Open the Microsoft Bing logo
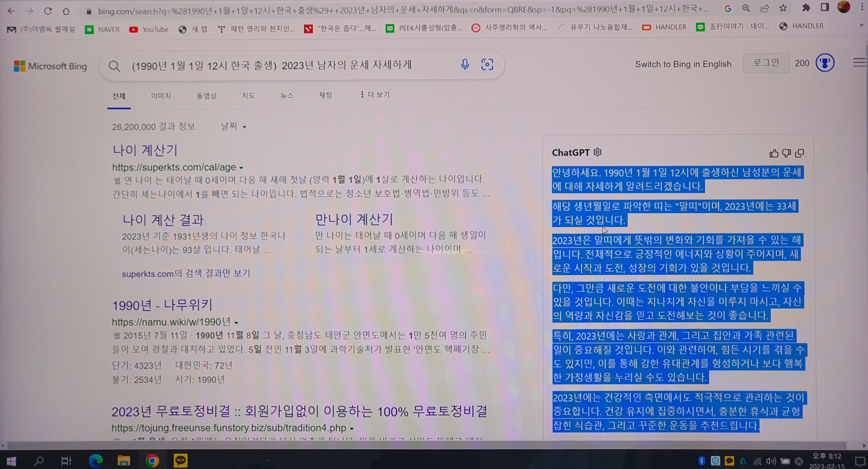Viewport: 868px width, 469px height. coord(50,66)
